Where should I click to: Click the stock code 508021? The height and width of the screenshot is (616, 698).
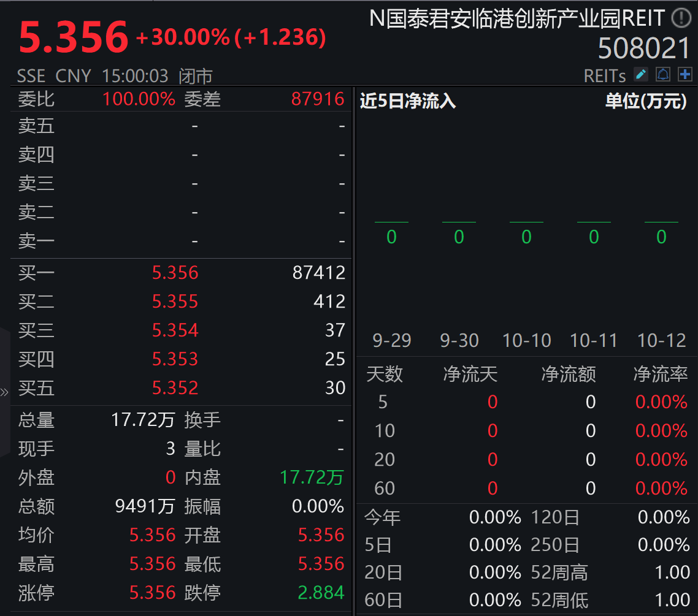pyautogui.click(x=643, y=48)
